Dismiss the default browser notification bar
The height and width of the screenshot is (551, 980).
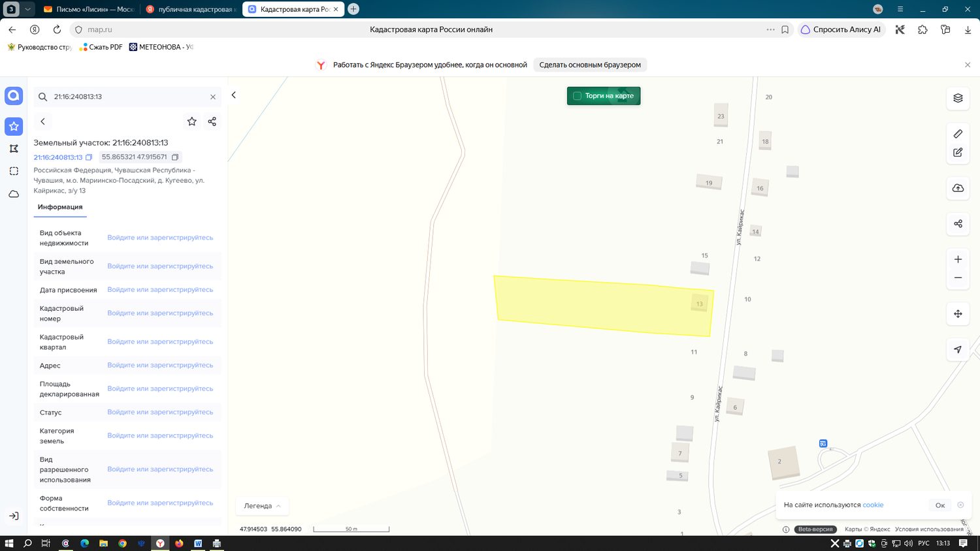tap(968, 65)
